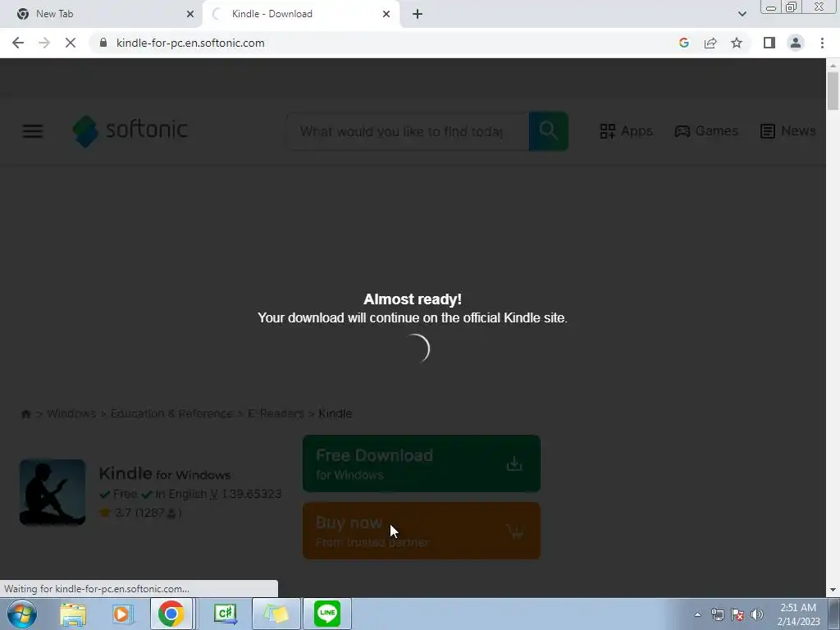Select Chrome in the taskbar
Viewport: 840px width, 630px height.
click(171, 614)
